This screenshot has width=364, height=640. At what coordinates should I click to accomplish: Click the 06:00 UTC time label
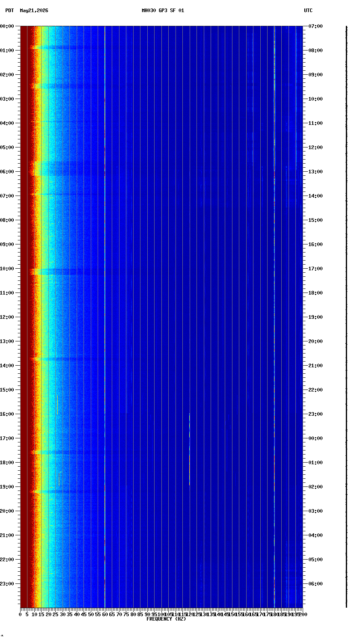coord(316,584)
